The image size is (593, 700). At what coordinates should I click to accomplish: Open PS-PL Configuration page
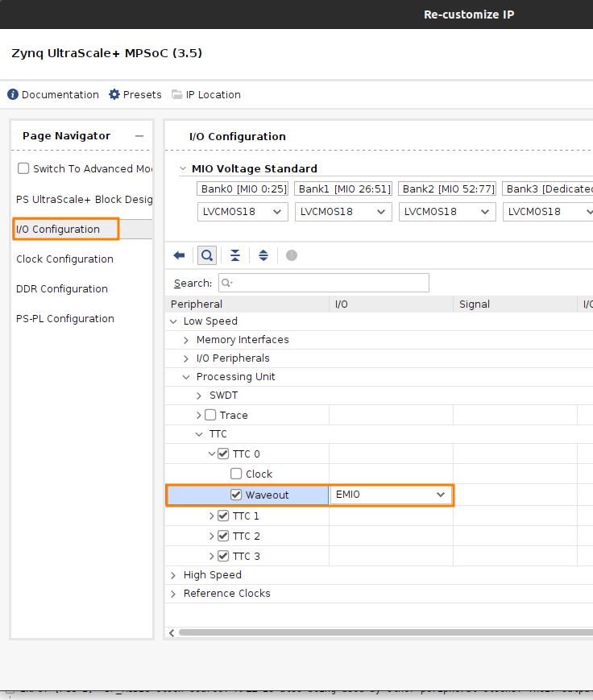click(x=65, y=319)
